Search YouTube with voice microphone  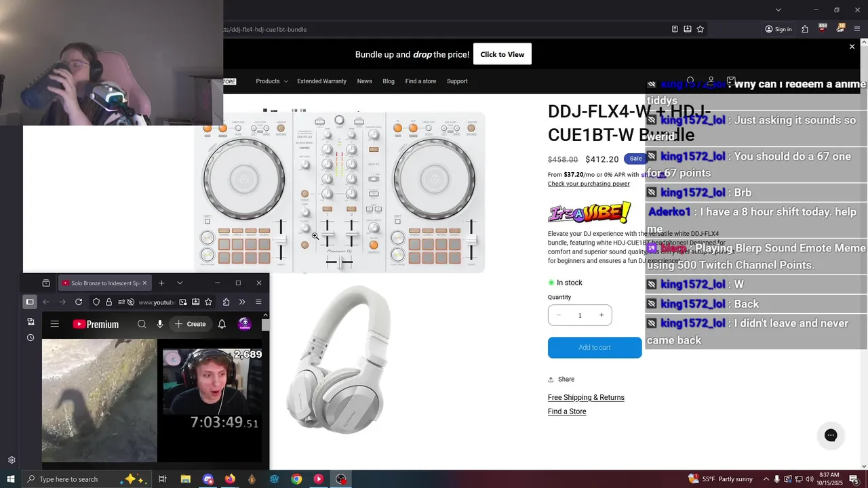click(160, 324)
